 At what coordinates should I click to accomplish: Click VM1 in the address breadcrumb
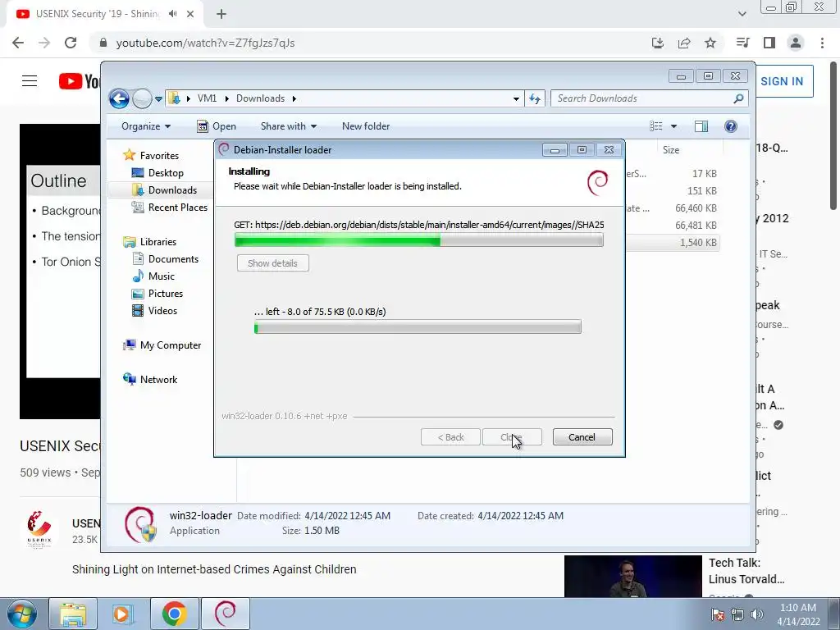point(207,98)
